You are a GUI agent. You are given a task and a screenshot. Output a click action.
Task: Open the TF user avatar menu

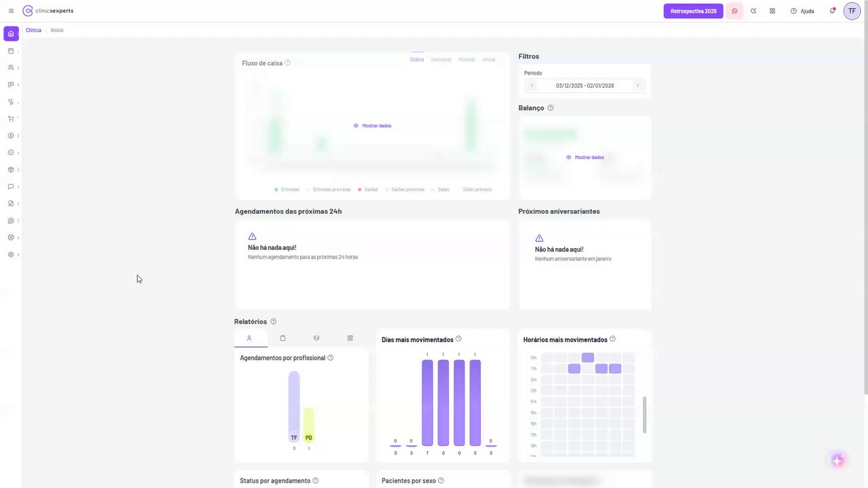(852, 11)
